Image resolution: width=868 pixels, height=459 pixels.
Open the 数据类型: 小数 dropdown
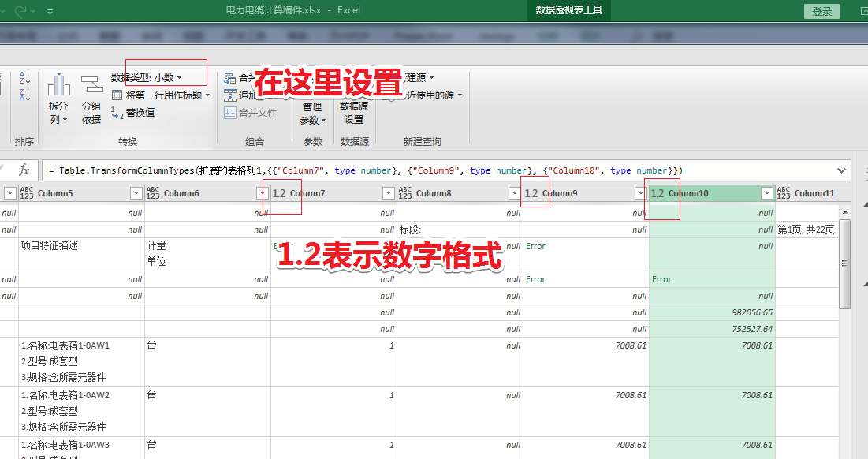pos(146,78)
